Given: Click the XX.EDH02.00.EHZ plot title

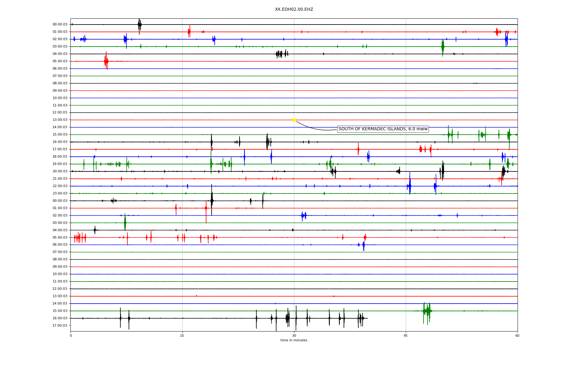Looking at the screenshot, I should coord(294,10).
